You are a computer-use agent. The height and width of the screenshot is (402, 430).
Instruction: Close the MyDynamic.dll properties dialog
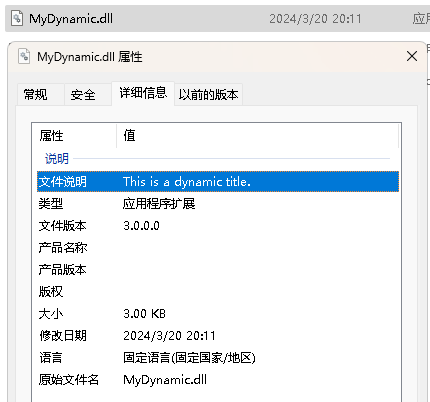click(412, 56)
